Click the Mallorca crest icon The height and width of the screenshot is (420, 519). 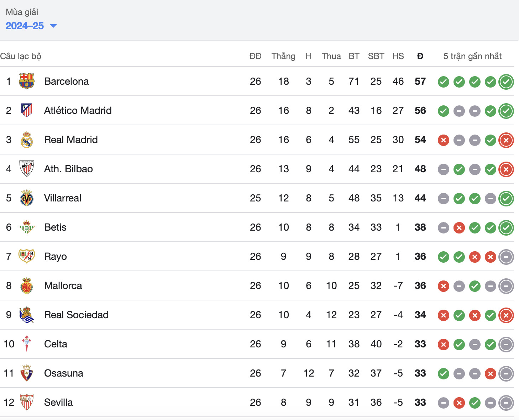[27, 285]
